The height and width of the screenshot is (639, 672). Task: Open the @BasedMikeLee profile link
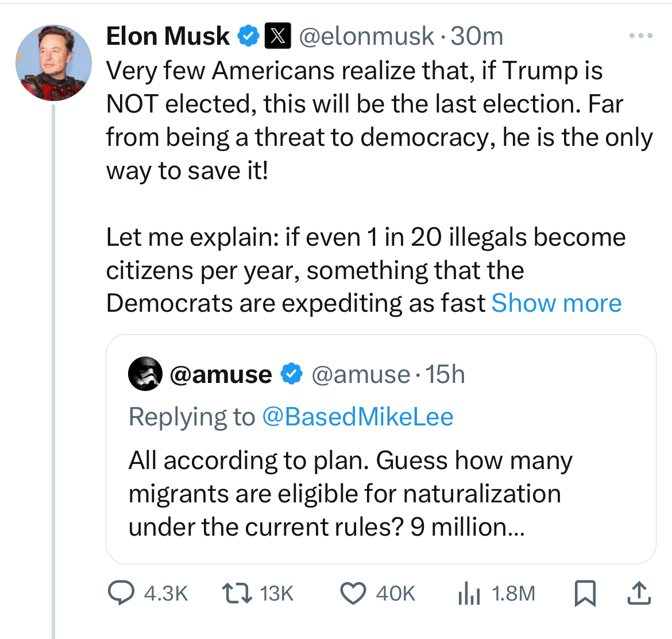pos(357,416)
